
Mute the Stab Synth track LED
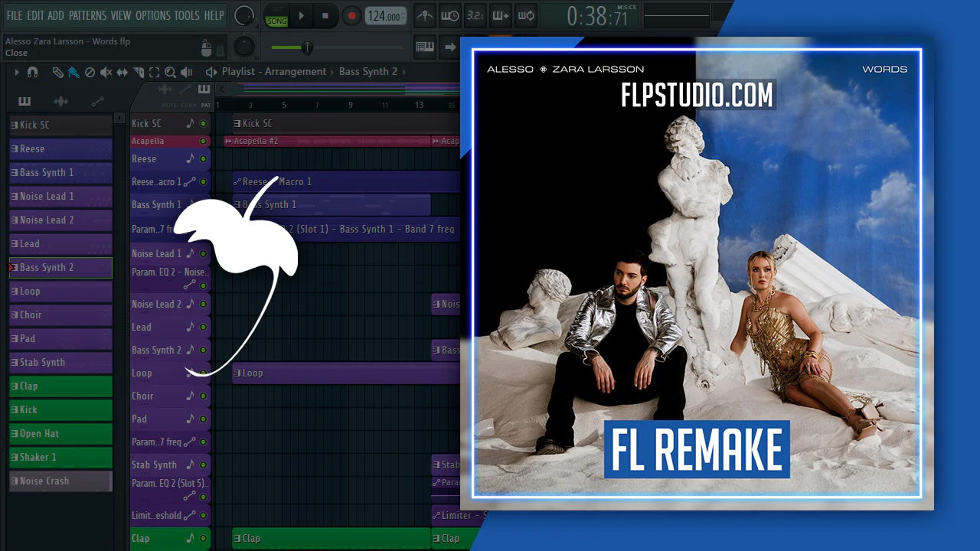tap(204, 465)
